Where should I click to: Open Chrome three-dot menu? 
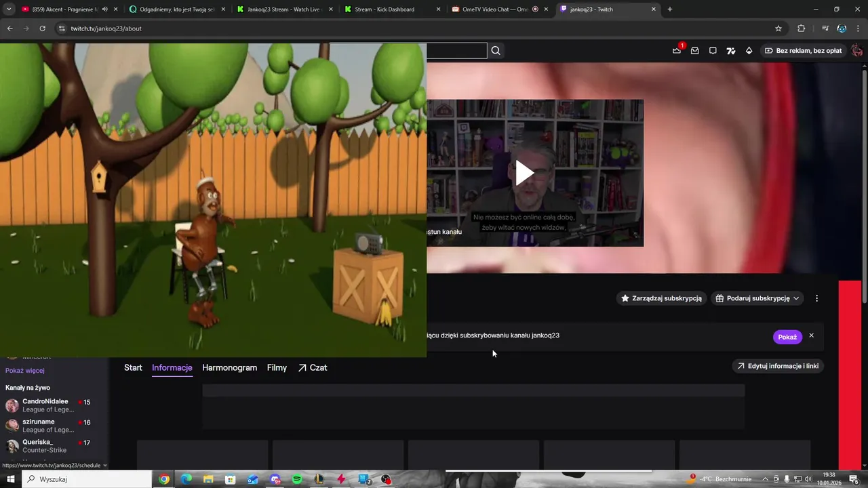(858, 28)
